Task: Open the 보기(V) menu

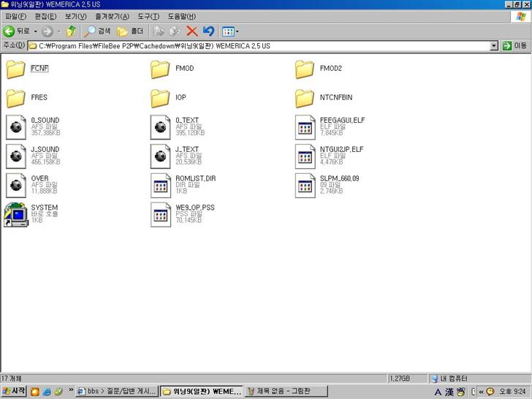Action: pyautogui.click(x=76, y=16)
